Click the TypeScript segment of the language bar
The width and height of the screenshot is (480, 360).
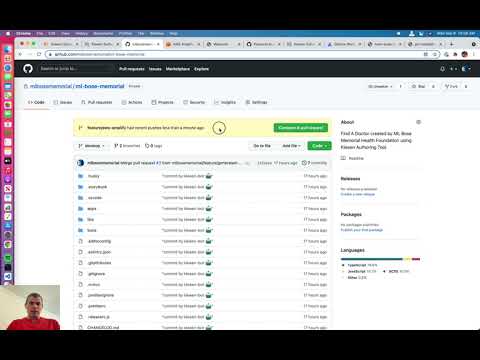point(372,259)
